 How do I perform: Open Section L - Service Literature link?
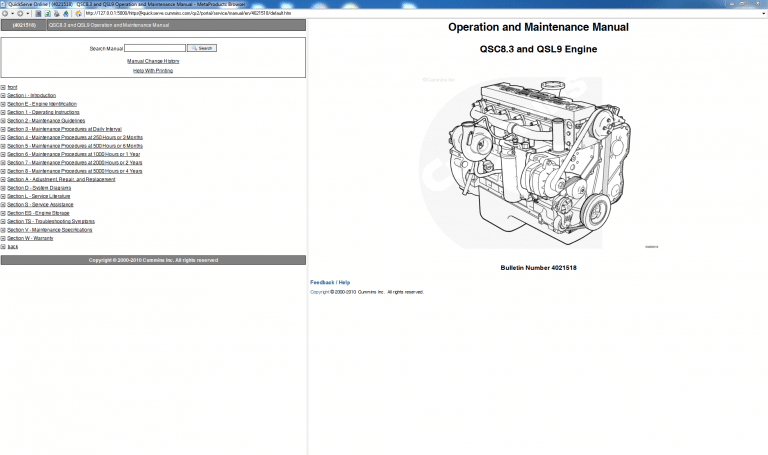[x=39, y=196]
